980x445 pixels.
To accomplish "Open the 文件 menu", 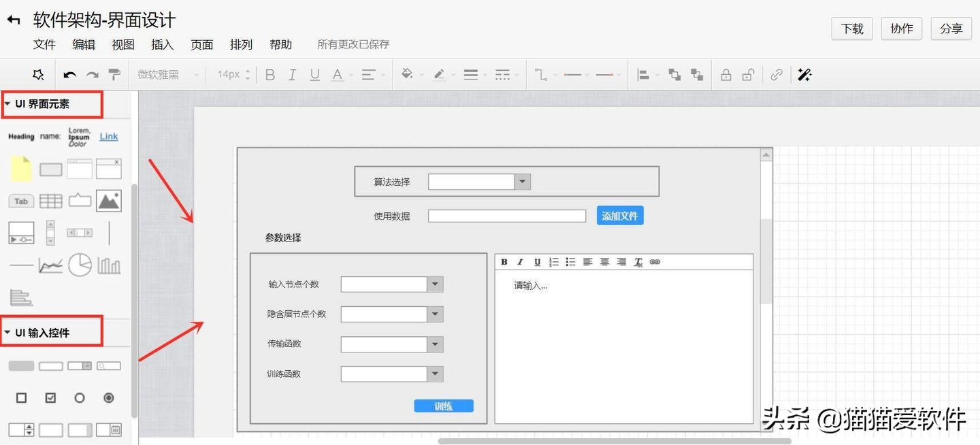I will pyautogui.click(x=44, y=45).
